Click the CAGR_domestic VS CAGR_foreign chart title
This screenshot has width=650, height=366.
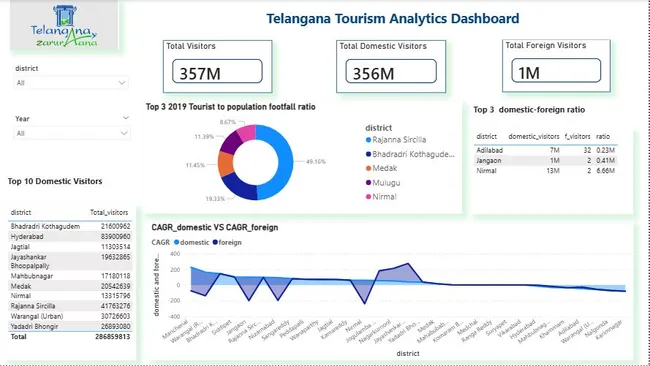(215, 227)
